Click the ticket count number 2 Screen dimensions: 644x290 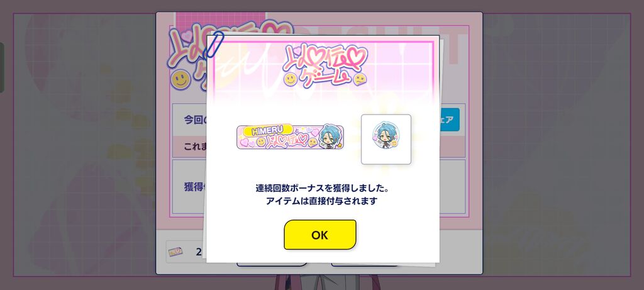point(199,252)
